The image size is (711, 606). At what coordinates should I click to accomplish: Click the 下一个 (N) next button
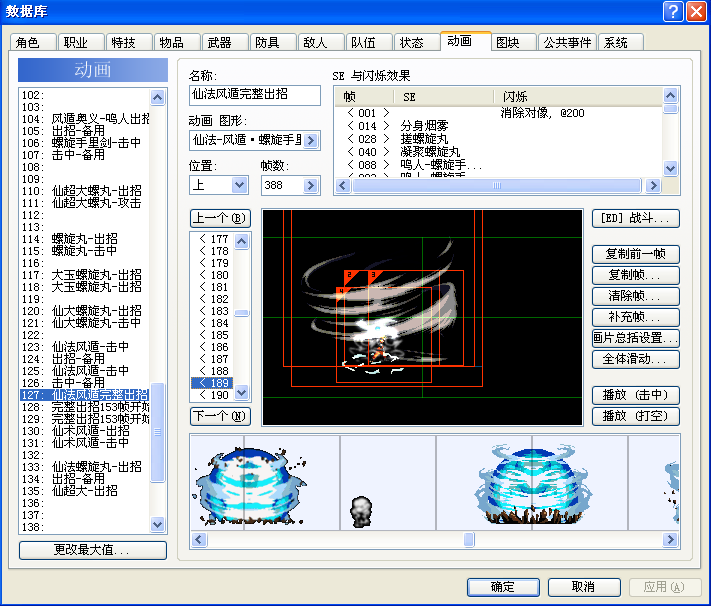click(x=220, y=416)
